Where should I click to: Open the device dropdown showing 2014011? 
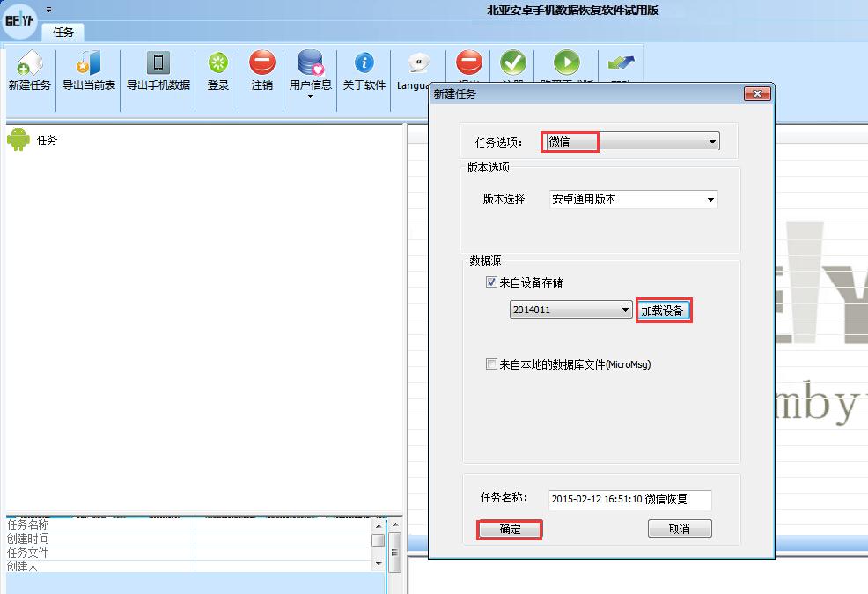click(x=570, y=310)
